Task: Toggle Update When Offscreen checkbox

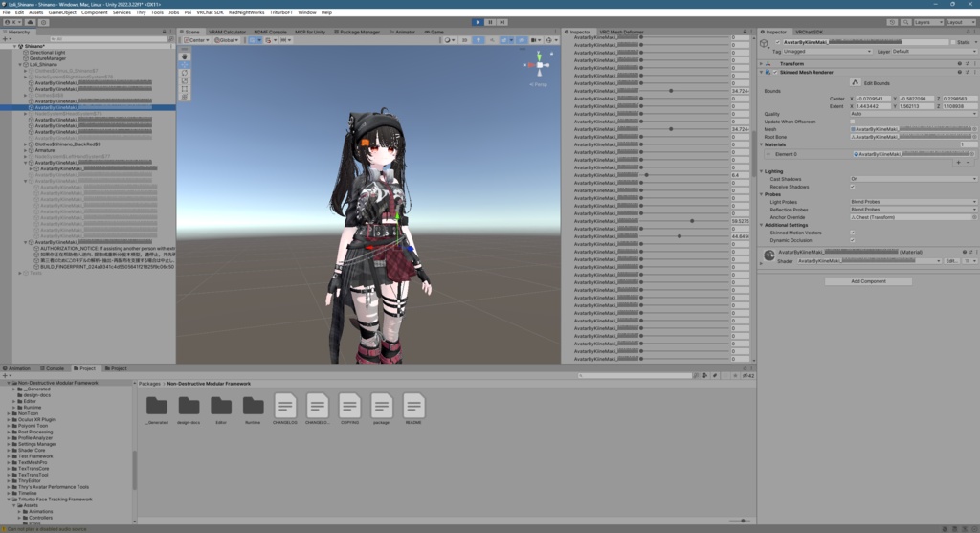Action: [x=853, y=122]
